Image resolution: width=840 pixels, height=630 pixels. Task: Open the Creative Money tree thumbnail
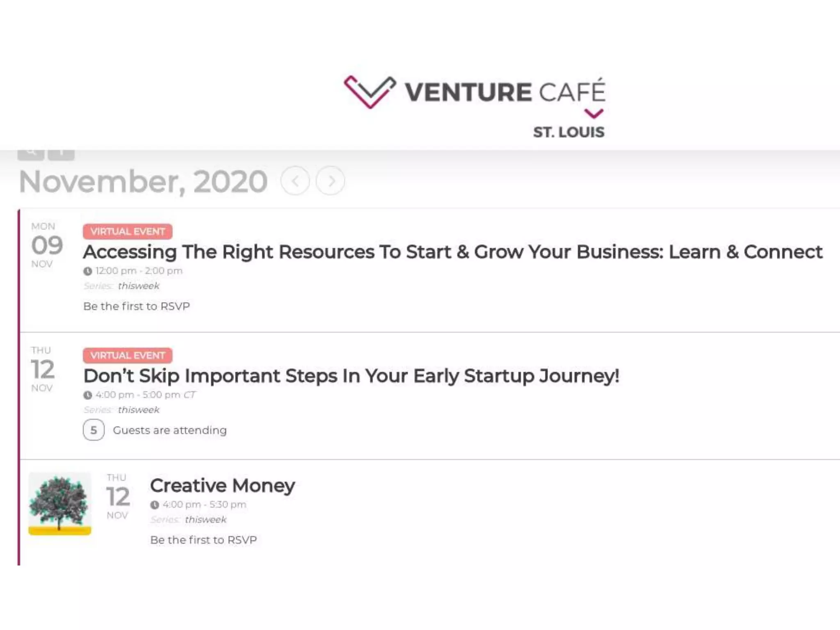click(60, 503)
